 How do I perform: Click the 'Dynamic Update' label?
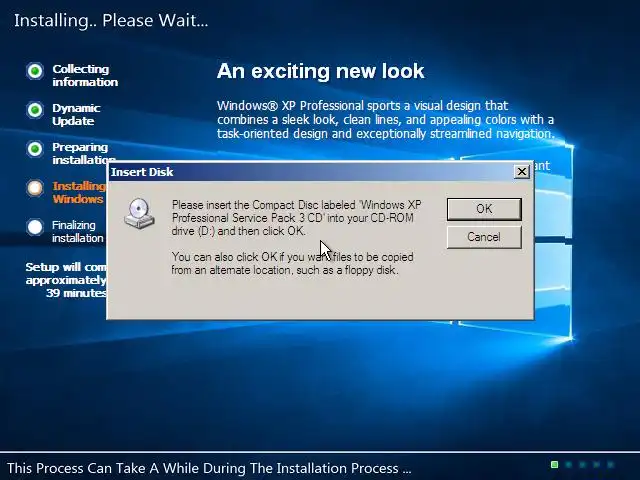(x=76, y=114)
